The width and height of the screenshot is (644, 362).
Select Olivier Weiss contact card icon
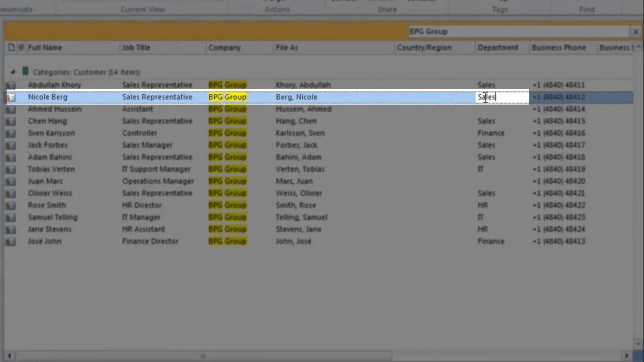pos(10,193)
